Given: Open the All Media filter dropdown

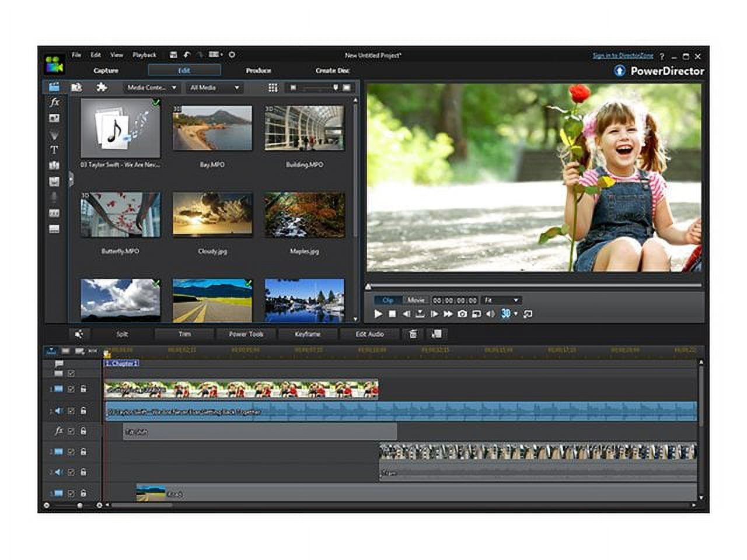Looking at the screenshot, I should [214, 87].
